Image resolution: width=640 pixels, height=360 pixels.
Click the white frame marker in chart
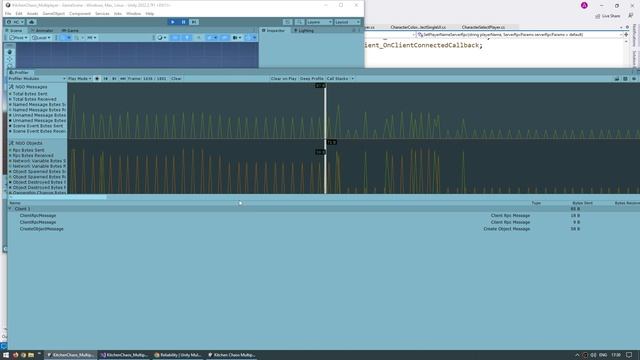[325, 139]
